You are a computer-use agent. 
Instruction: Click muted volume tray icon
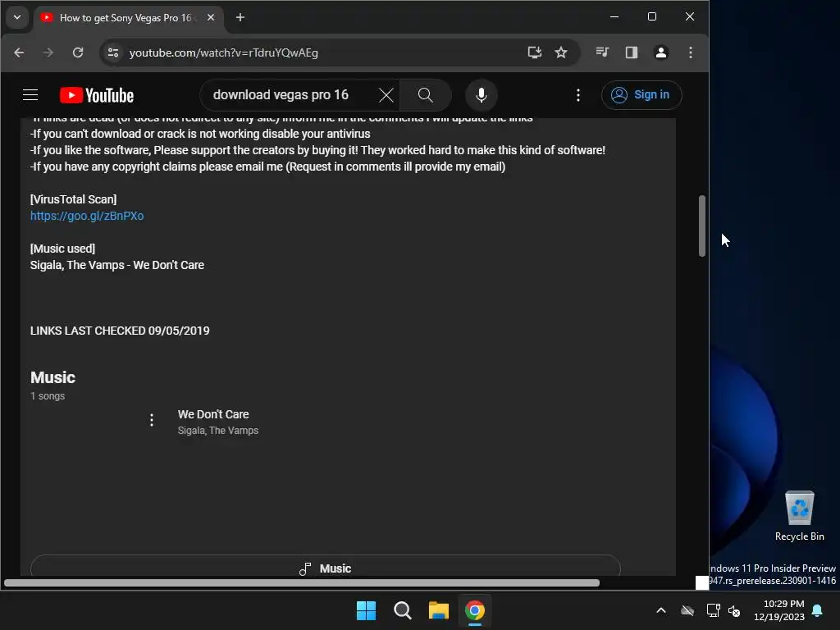734,610
